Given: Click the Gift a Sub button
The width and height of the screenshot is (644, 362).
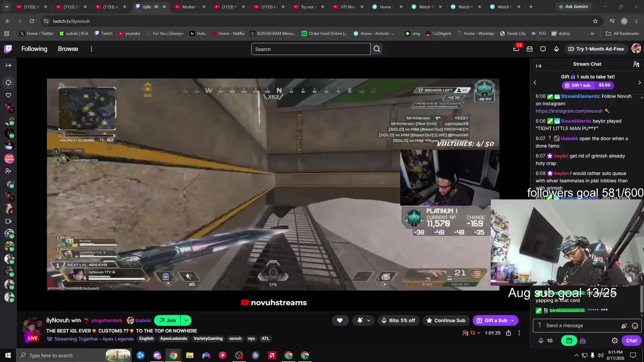Looking at the screenshot, I should tap(495, 320).
